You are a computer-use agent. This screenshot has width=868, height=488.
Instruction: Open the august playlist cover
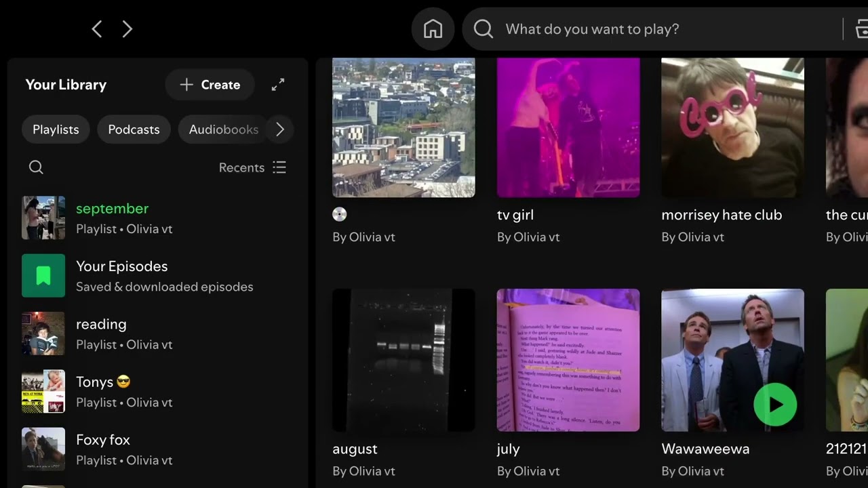point(403,360)
